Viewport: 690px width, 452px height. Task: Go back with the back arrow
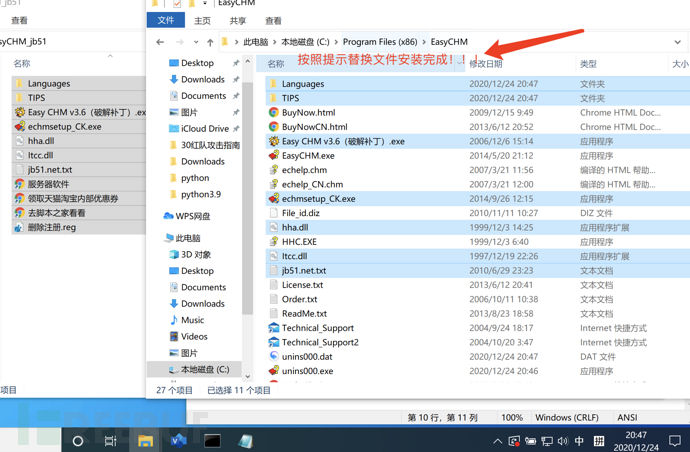[160, 42]
